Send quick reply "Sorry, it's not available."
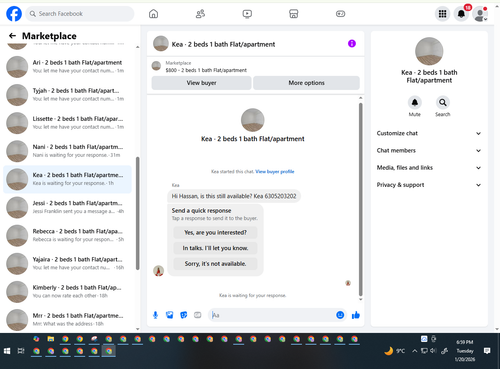 (x=215, y=264)
